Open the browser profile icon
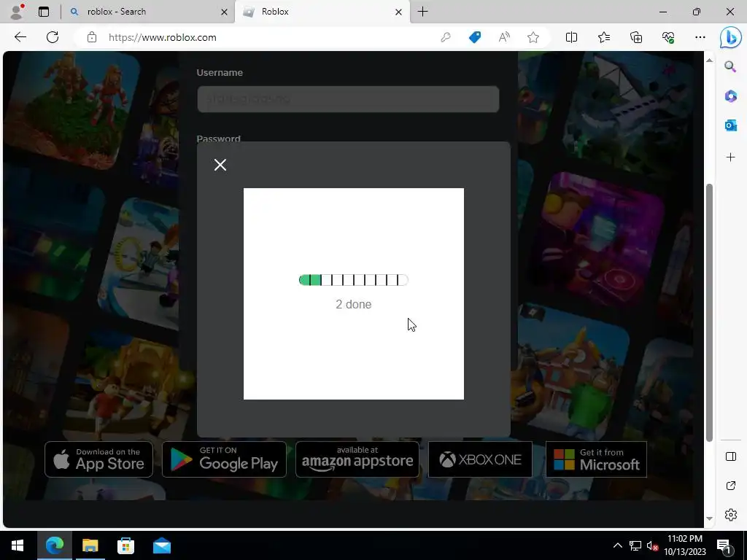This screenshot has height=560, width=747. pos(18,12)
